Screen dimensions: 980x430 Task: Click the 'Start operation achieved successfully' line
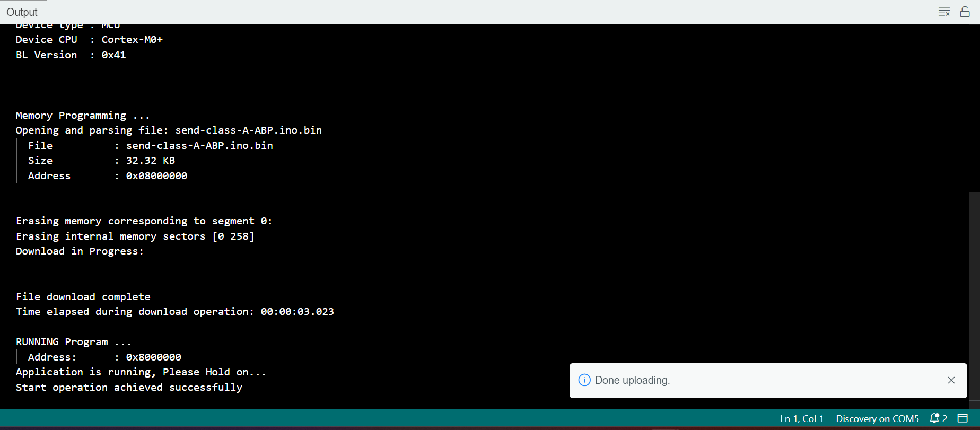coord(129,387)
